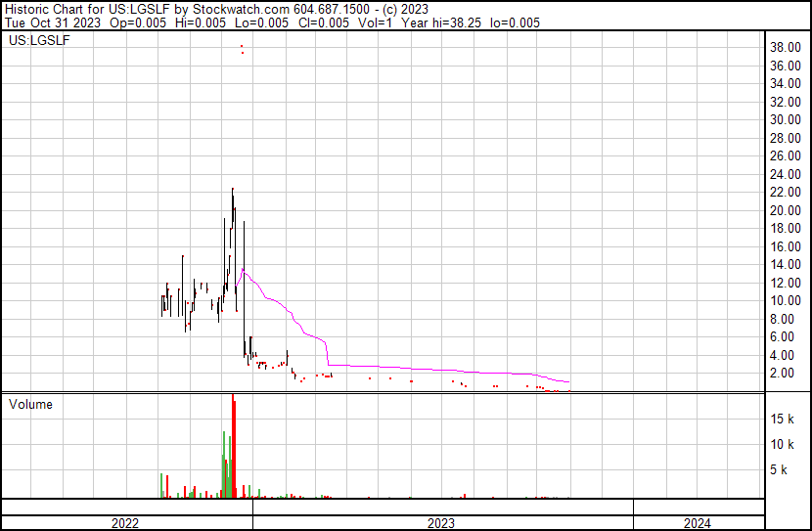The height and width of the screenshot is (531, 812).
Task: Click the 10.00 price axis label
Action: pos(786,300)
